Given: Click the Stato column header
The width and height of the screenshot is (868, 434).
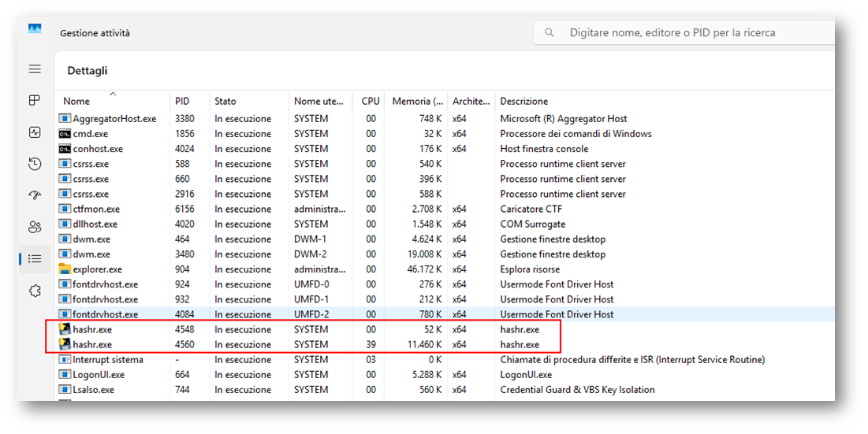Looking at the screenshot, I should coord(225,102).
